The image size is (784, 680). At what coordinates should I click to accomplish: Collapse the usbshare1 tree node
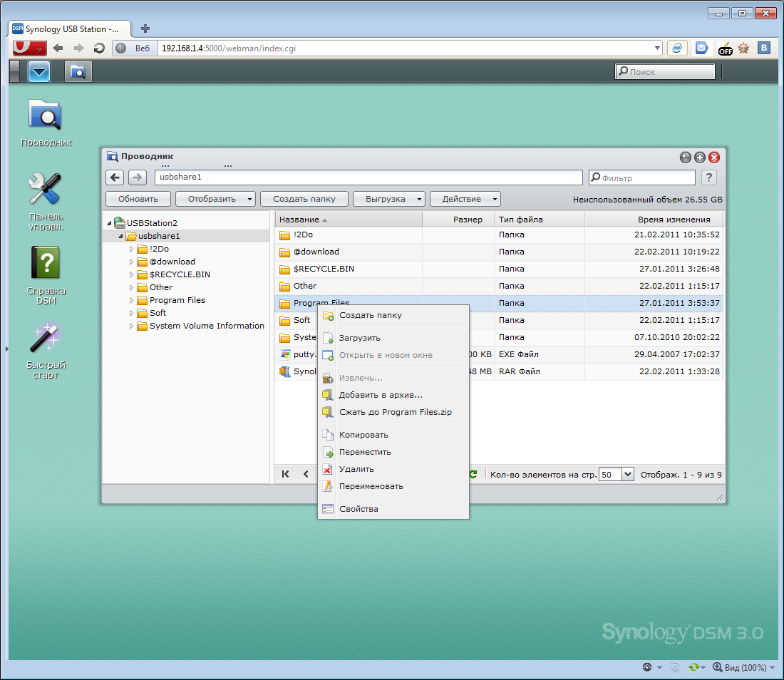(x=120, y=236)
